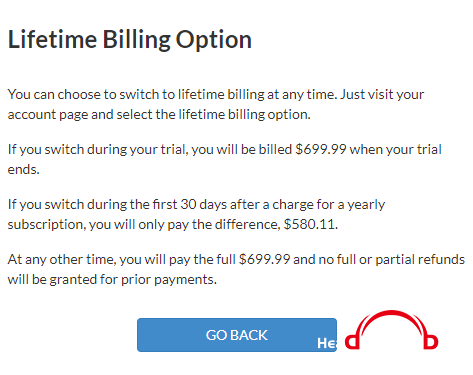Click the words "partial refunds"
This screenshot has height=375, width=473.
pos(420,259)
